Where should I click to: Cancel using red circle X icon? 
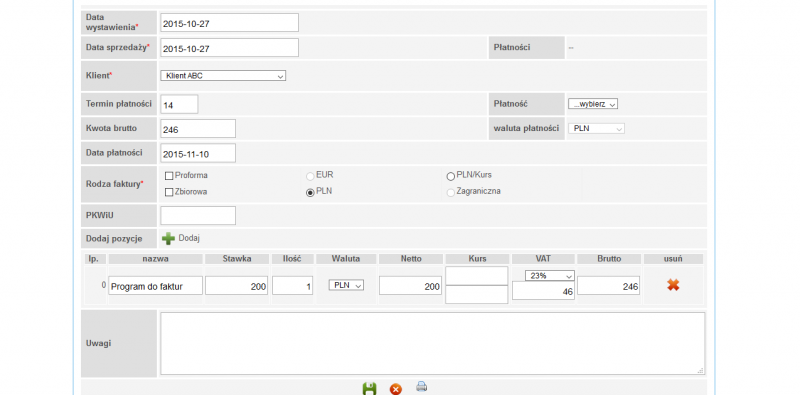tap(395, 389)
